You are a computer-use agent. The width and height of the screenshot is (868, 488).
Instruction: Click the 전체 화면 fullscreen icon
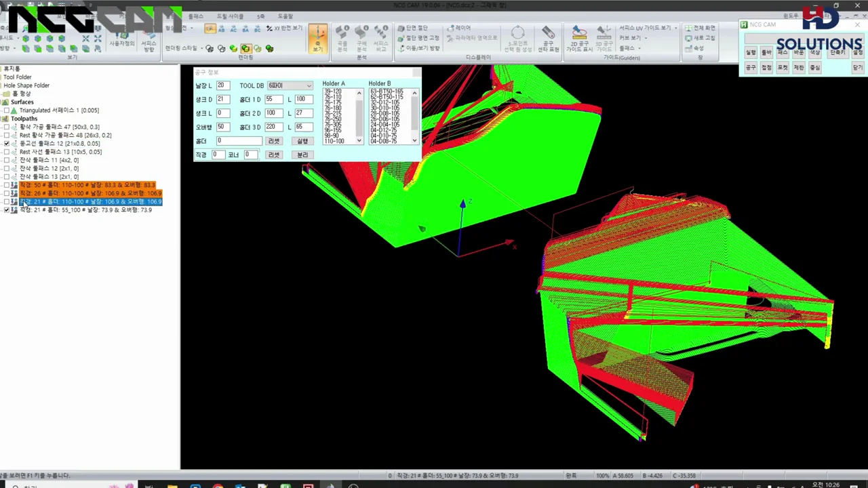pyautogui.click(x=700, y=28)
